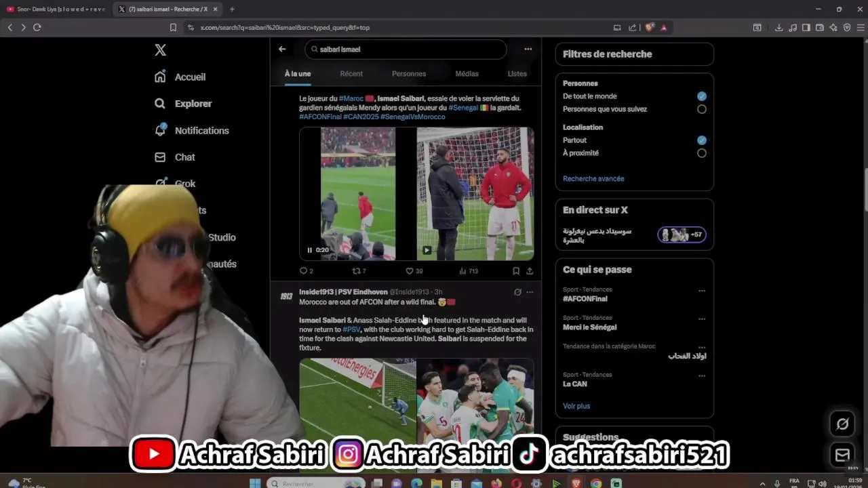Open a new browser tab

point(232,9)
